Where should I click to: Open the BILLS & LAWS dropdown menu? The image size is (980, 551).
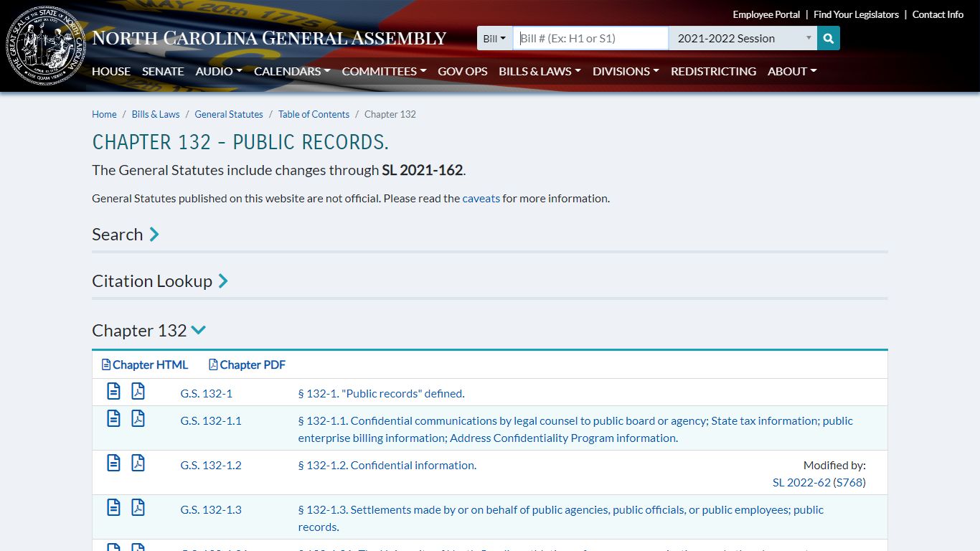pyautogui.click(x=540, y=71)
